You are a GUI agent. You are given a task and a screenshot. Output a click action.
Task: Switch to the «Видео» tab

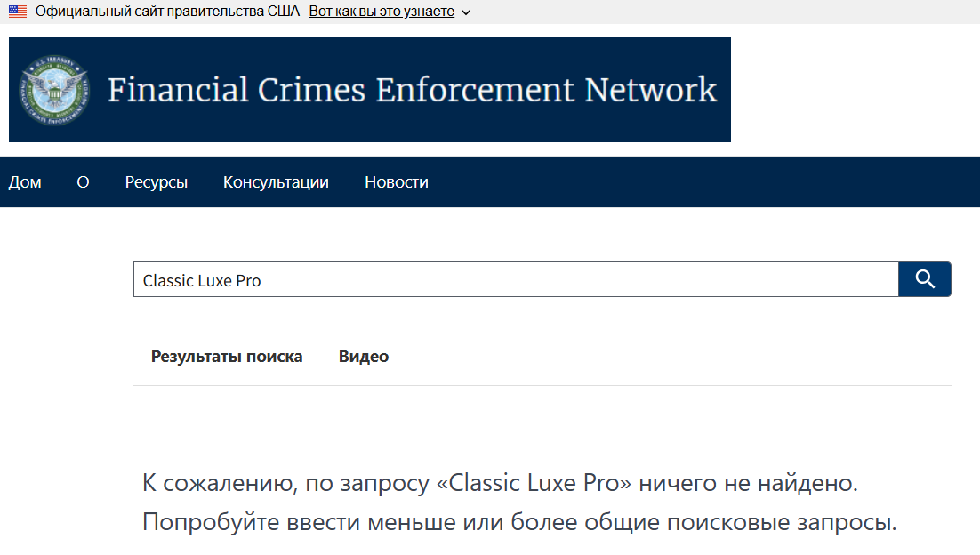coord(364,356)
